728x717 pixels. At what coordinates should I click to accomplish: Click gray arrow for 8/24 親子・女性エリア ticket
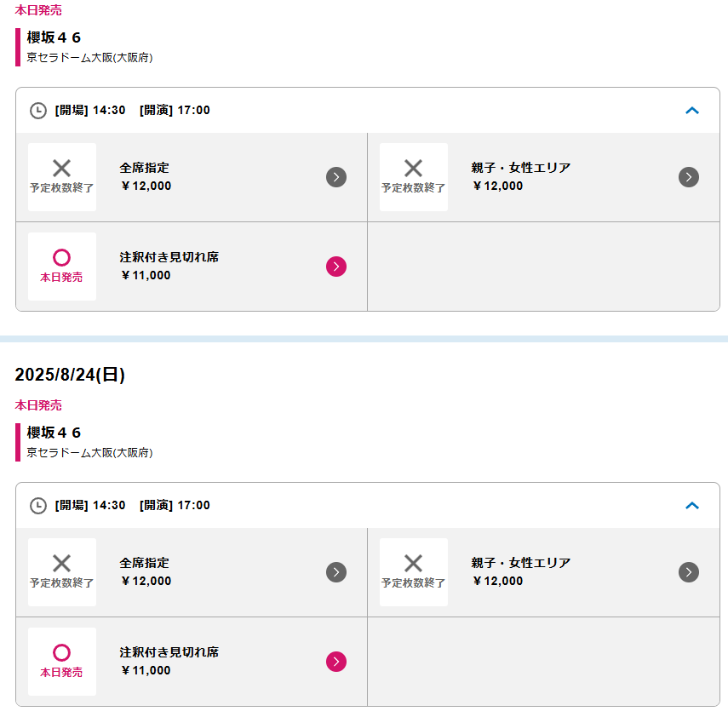(x=689, y=572)
